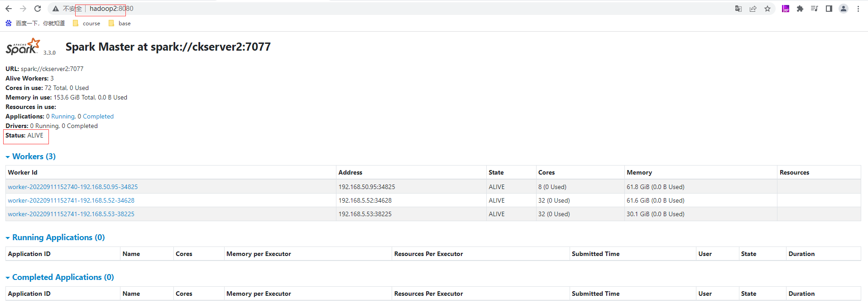Click the Spark version 3.3.0 label
The height and width of the screenshot is (308, 868).
49,52
